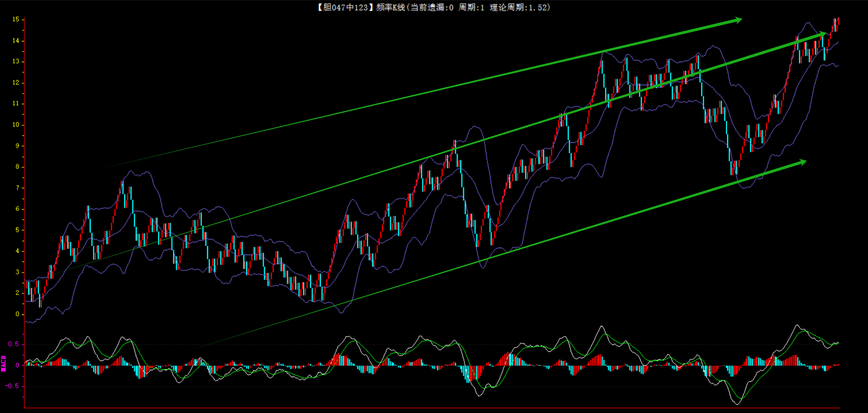868x413 pixels.
Task: Click the chart title text at top
Action: coord(433,7)
